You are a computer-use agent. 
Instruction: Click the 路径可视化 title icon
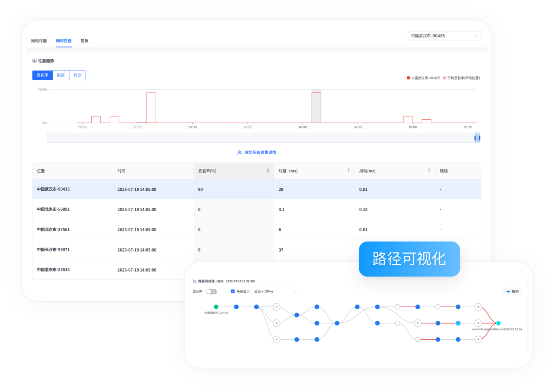point(195,281)
